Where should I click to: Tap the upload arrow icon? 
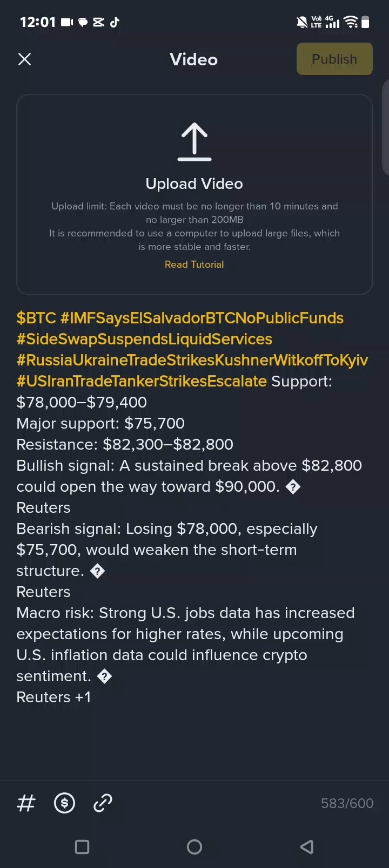(194, 142)
